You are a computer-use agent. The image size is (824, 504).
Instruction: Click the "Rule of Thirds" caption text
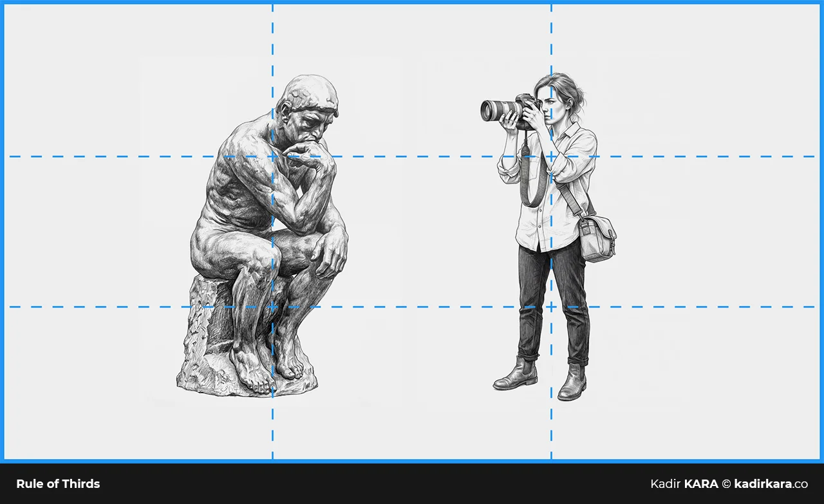pyautogui.click(x=58, y=484)
